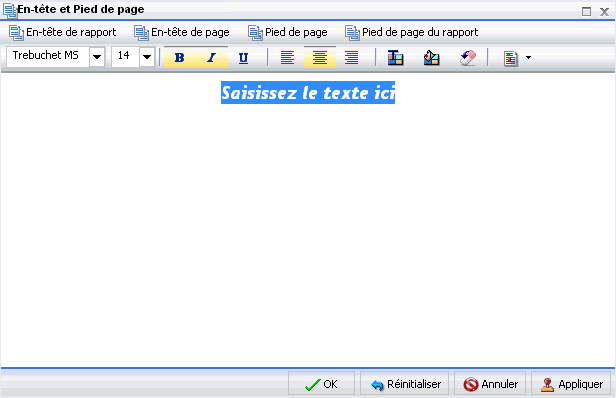
Task: Confirm with the OK button
Action: coord(321,383)
